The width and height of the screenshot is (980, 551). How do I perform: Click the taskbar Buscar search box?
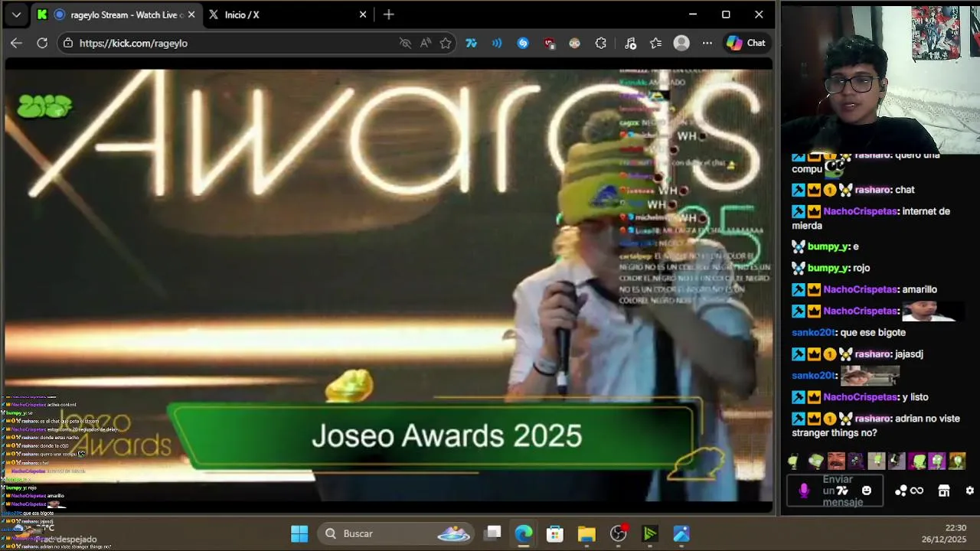click(x=397, y=533)
